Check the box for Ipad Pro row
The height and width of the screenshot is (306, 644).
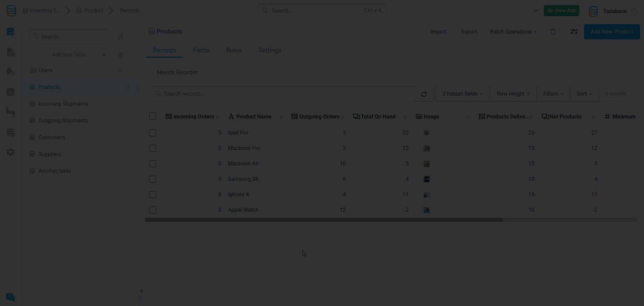153,133
